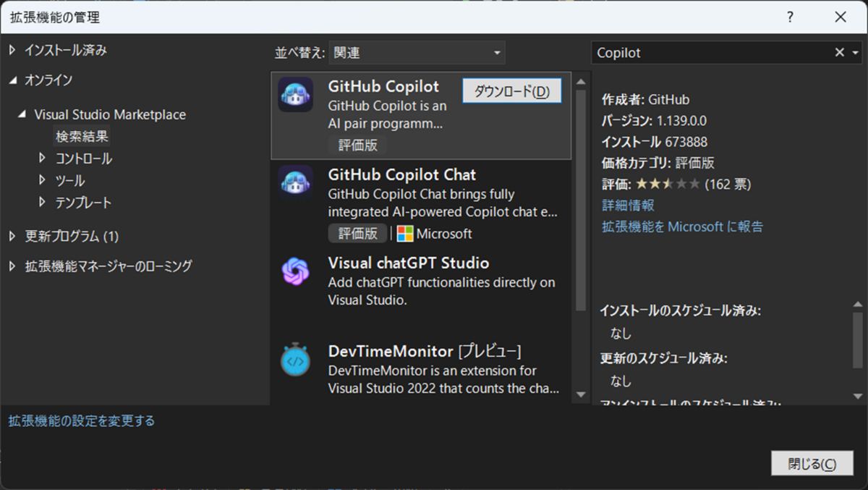
Task: Select the オンライン label
Action: (48, 80)
